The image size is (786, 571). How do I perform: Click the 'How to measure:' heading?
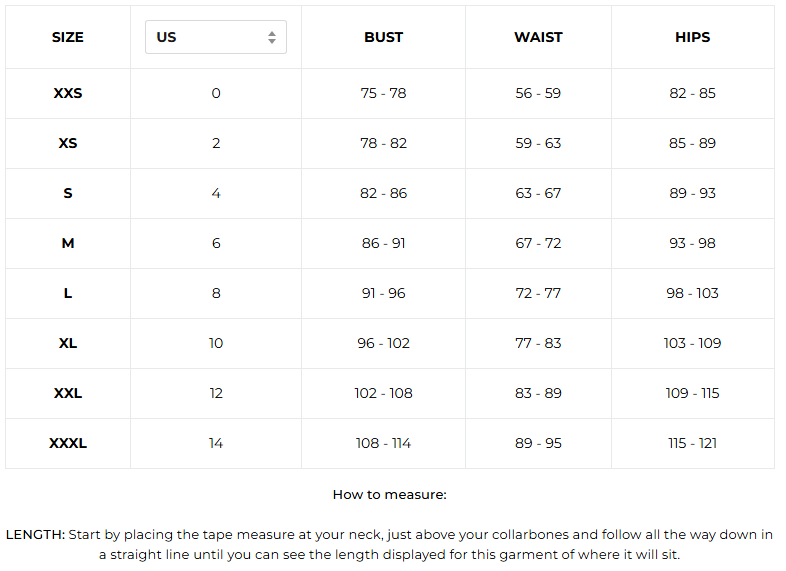[389, 494]
